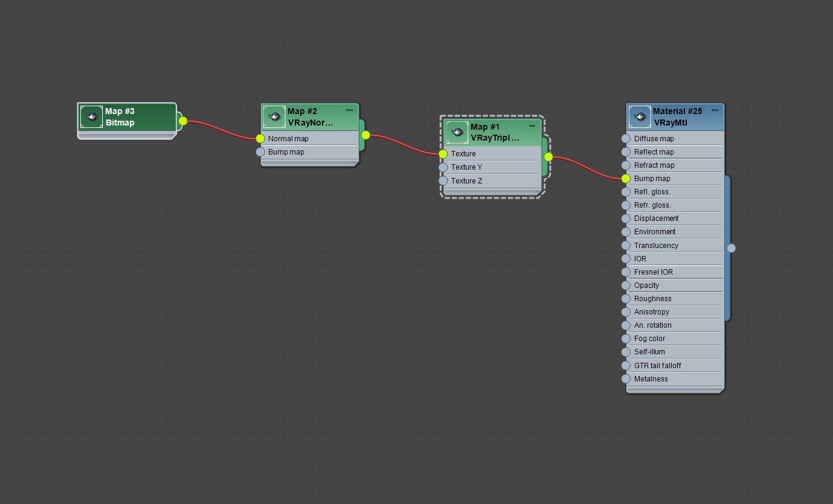Click the VRayMtl Bump map input socket
This screenshot has width=833, height=504.
pos(626,179)
